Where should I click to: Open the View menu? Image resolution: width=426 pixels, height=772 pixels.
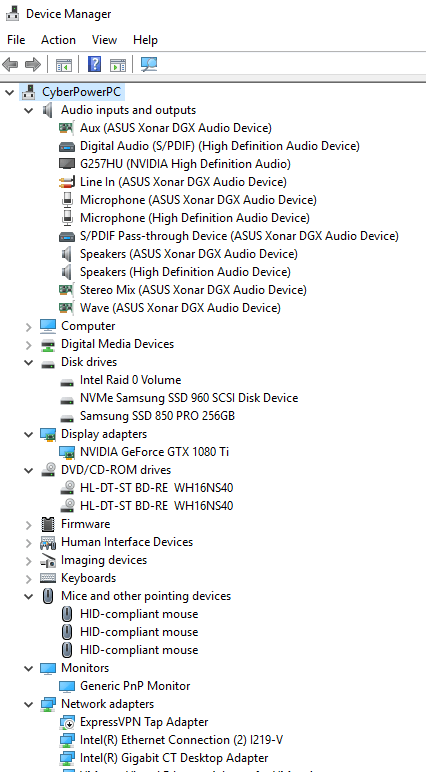[x=104, y=40]
